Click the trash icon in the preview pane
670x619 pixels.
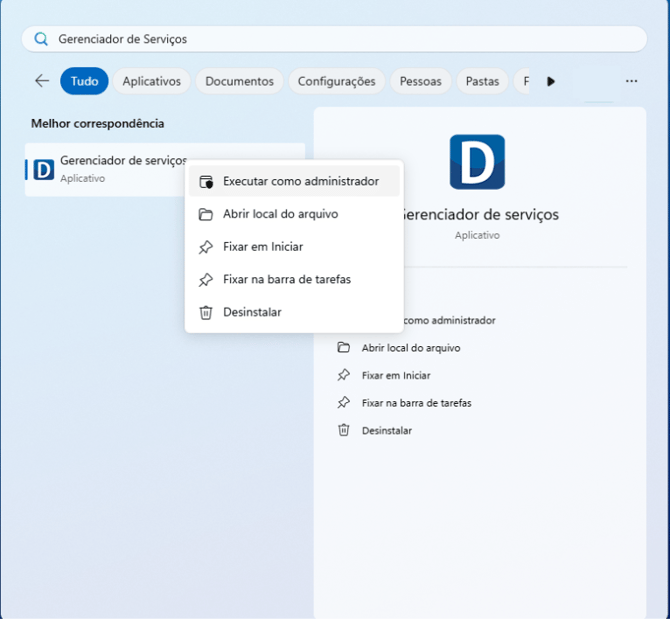(x=344, y=430)
